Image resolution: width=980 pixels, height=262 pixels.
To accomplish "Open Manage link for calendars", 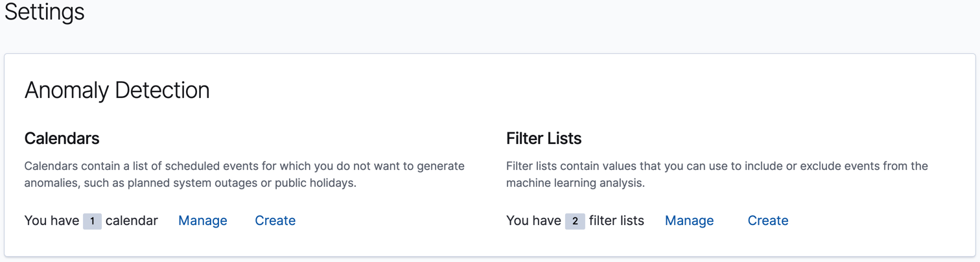I will pyautogui.click(x=202, y=220).
